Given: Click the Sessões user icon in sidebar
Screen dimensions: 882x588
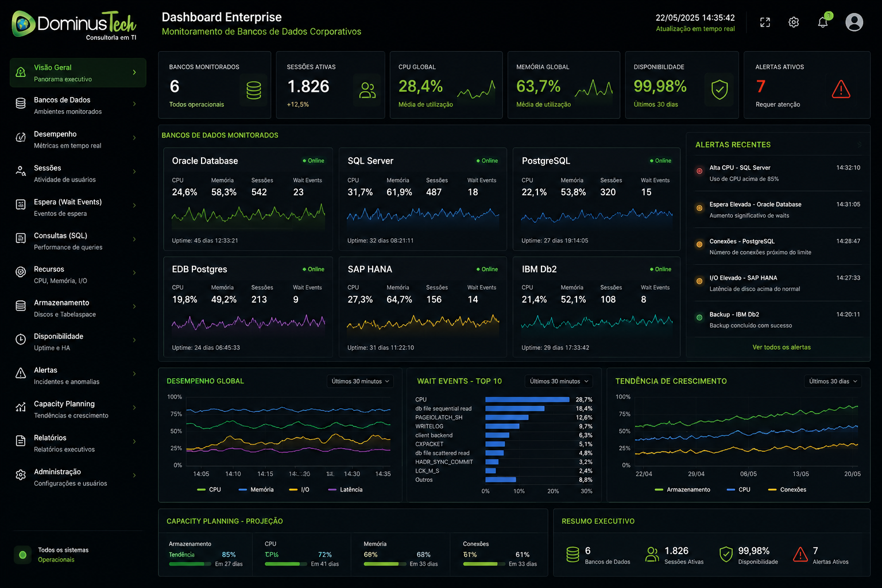Looking at the screenshot, I should pos(21,171).
